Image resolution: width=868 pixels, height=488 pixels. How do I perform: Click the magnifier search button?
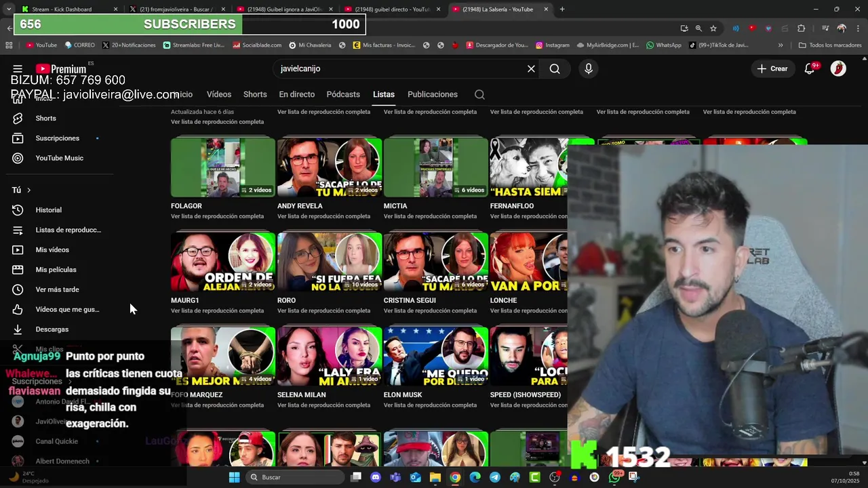[555, 68]
